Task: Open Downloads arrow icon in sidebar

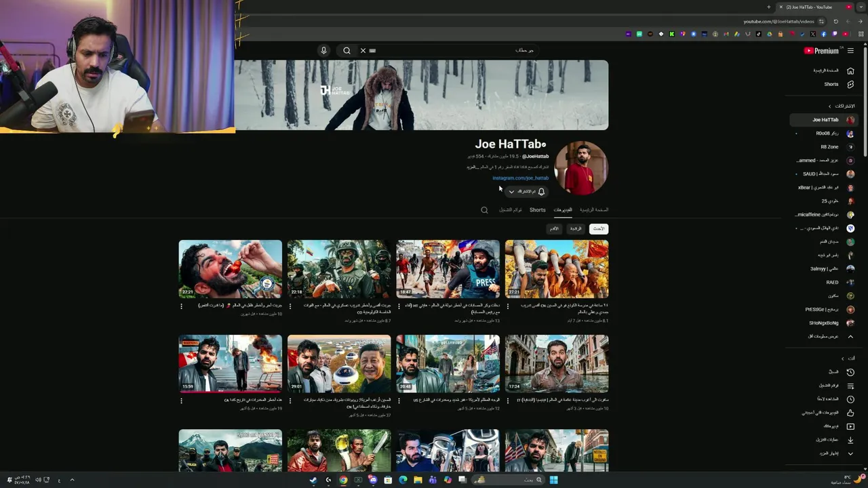Action: tap(850, 440)
